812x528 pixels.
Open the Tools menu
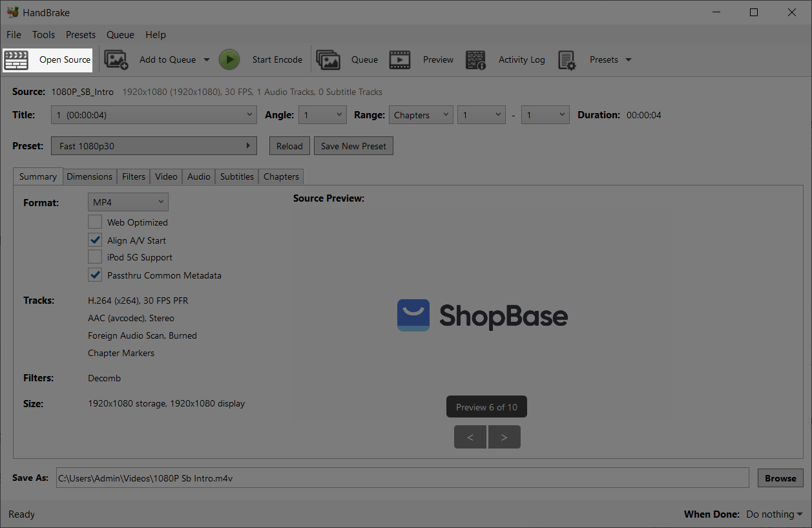pos(44,35)
